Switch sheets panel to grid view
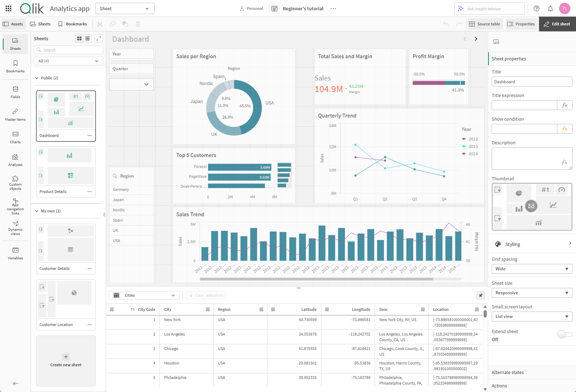 tap(79, 38)
